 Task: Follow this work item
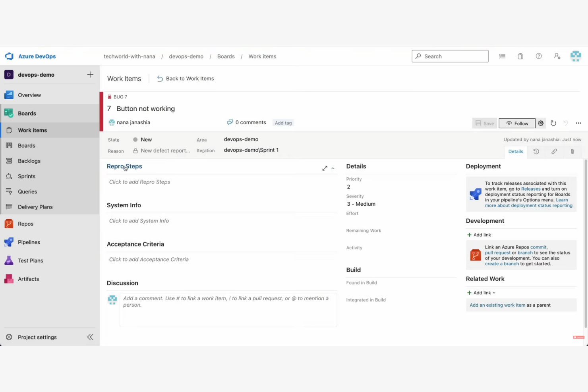(x=517, y=123)
